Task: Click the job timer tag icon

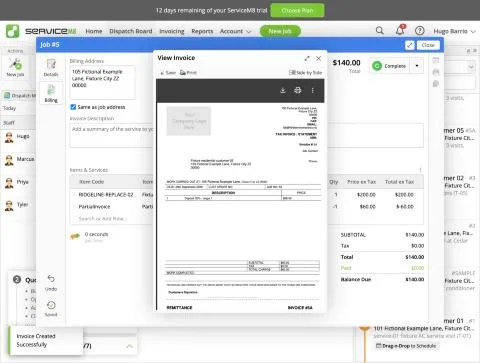Action: pos(75,236)
